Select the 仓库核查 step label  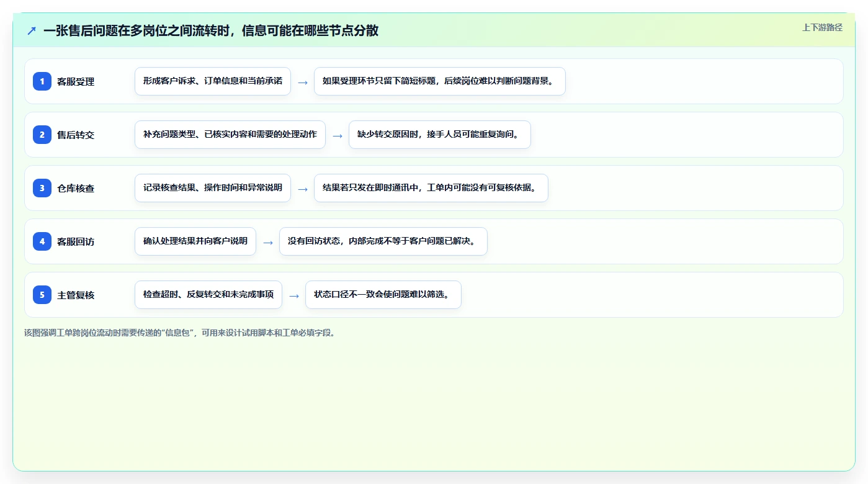click(x=76, y=188)
